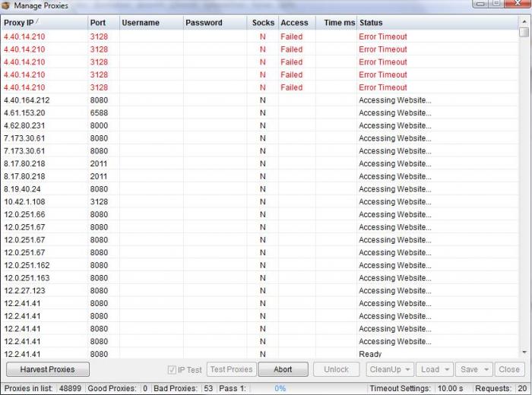Click the Bad Proxies count 53
The width and height of the screenshot is (532, 395).
208,389
